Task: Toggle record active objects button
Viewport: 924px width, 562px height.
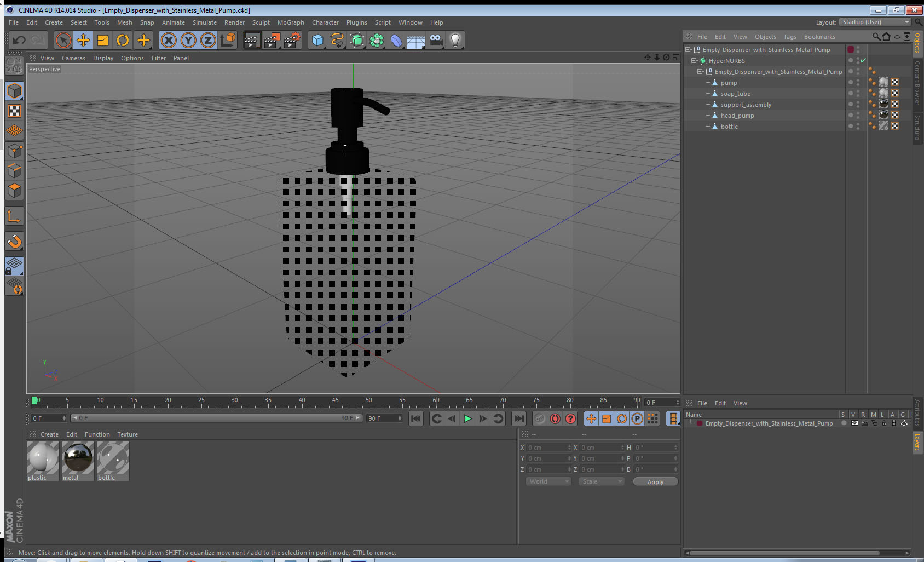Action: [540, 418]
